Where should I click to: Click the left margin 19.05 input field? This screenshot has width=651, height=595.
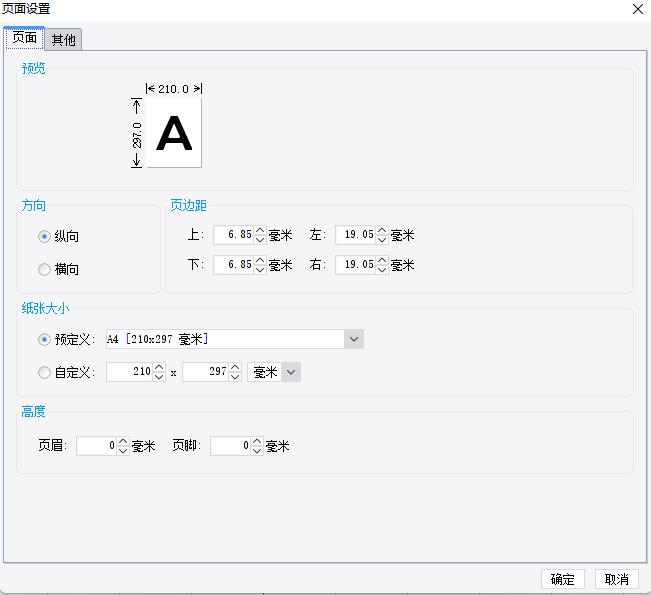[356, 235]
